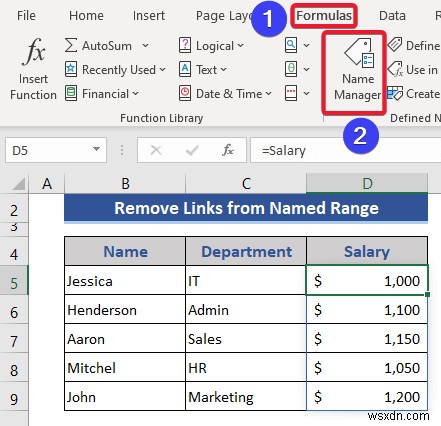Expand the Text functions dropdown arrow
Viewport: 441px width, 426px height.
tap(223, 69)
